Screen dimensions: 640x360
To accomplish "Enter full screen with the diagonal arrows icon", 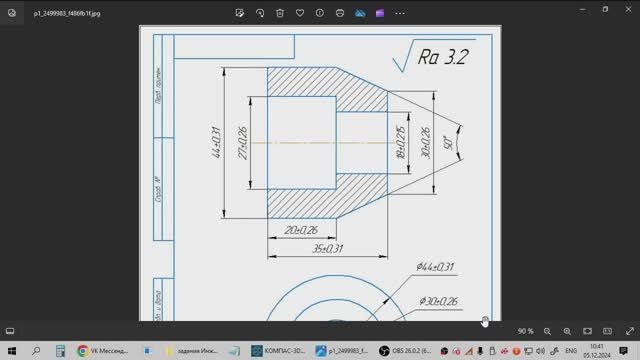I will [x=630, y=331].
